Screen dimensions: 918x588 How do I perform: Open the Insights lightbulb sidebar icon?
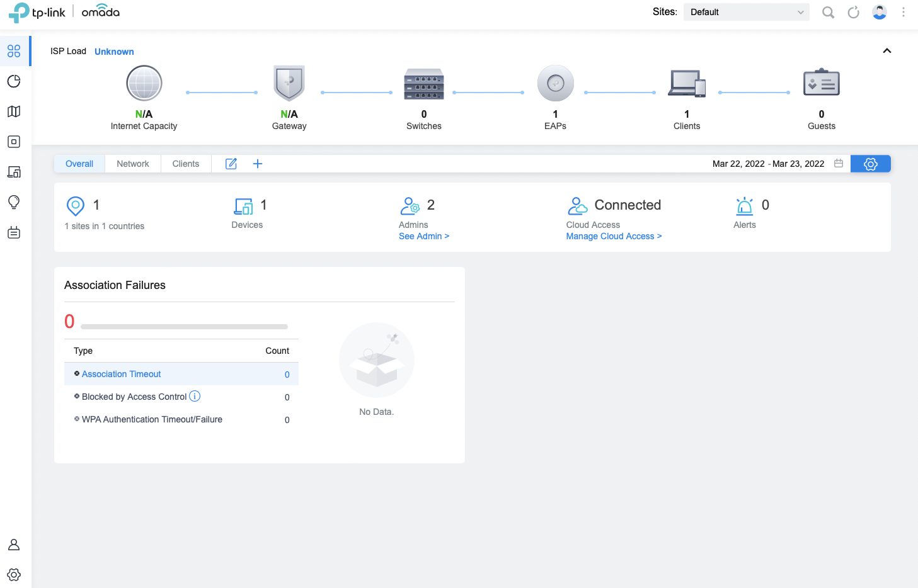[x=14, y=202]
